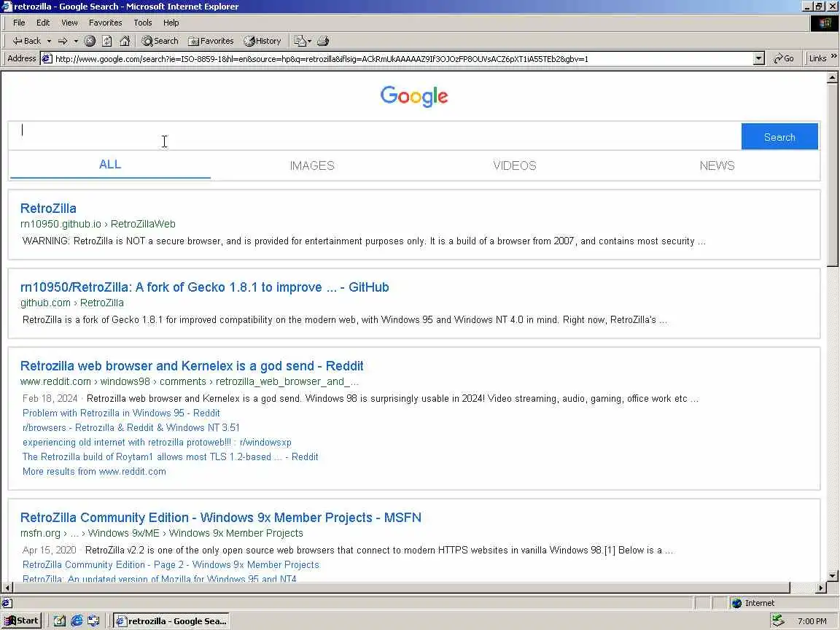Refresh the page via the toolbar icon
840x630 pixels.
click(107, 41)
